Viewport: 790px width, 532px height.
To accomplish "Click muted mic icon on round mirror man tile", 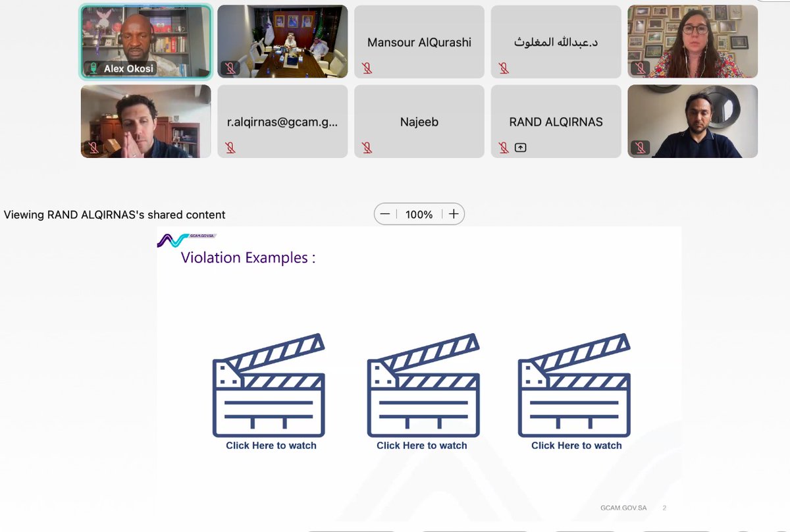I will (x=641, y=147).
